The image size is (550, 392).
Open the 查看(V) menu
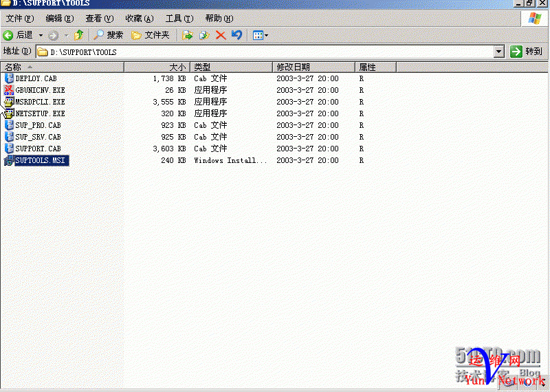(x=100, y=19)
